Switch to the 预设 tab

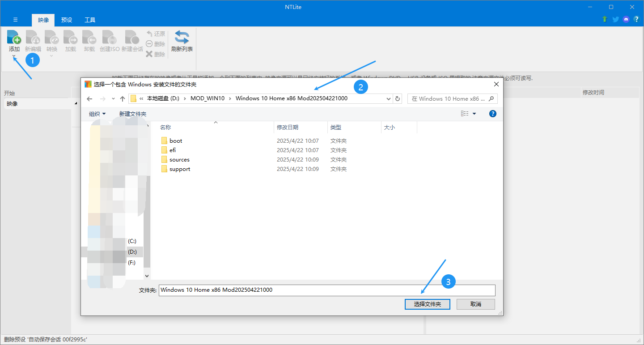coord(67,20)
